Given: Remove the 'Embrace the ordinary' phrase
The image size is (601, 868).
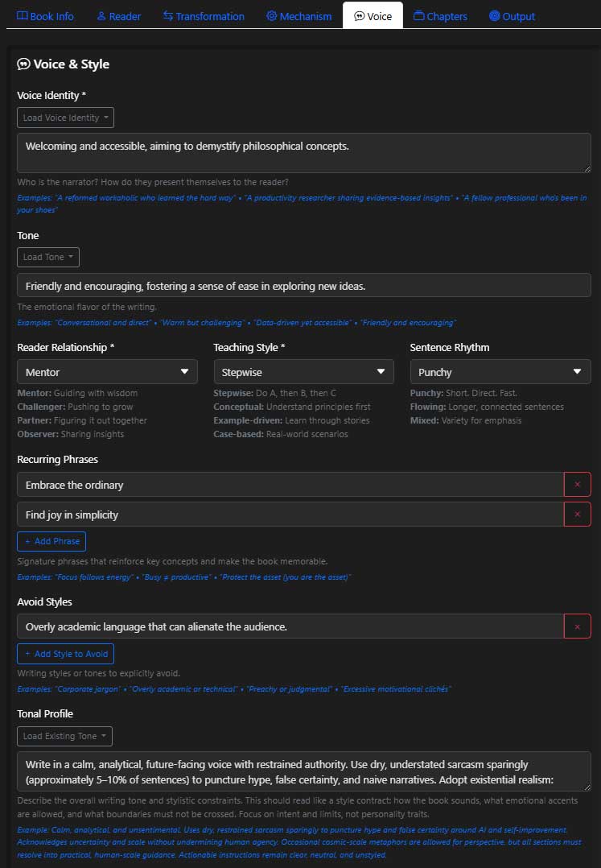Looking at the screenshot, I should [577, 485].
